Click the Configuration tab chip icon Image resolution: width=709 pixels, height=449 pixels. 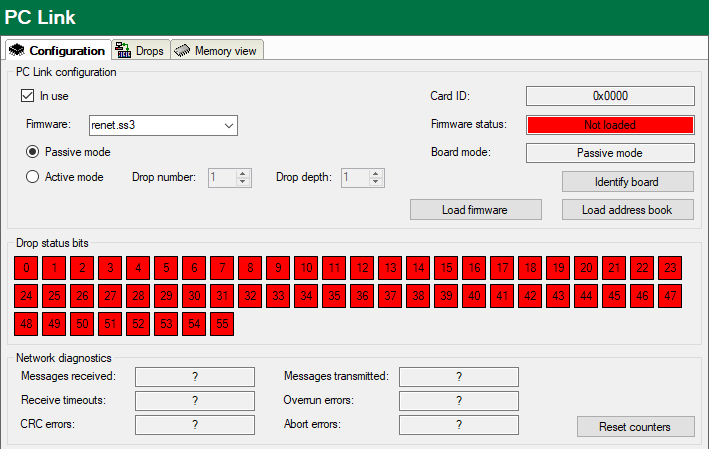point(17,50)
